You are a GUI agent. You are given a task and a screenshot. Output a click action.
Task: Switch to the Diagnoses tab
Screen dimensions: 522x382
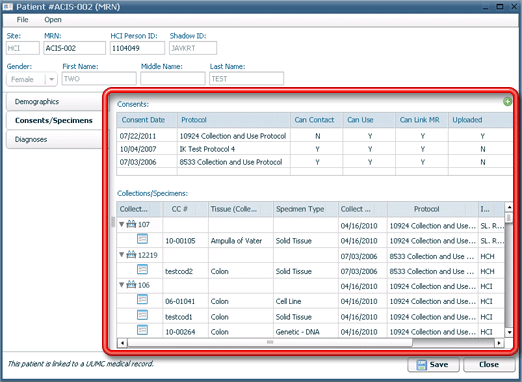(54, 139)
